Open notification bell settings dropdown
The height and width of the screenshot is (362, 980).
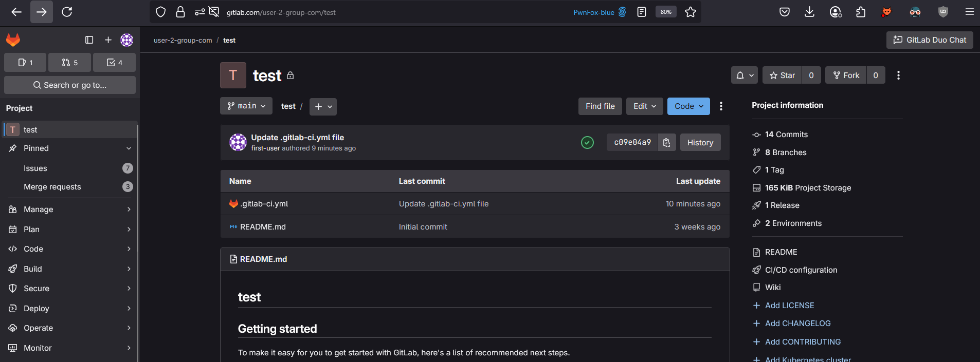[744, 75]
